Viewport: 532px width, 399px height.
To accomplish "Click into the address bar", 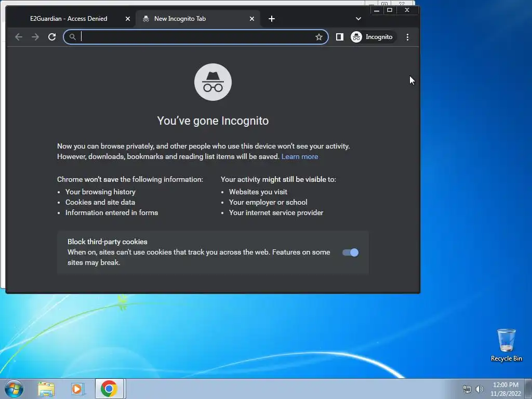I will point(196,37).
